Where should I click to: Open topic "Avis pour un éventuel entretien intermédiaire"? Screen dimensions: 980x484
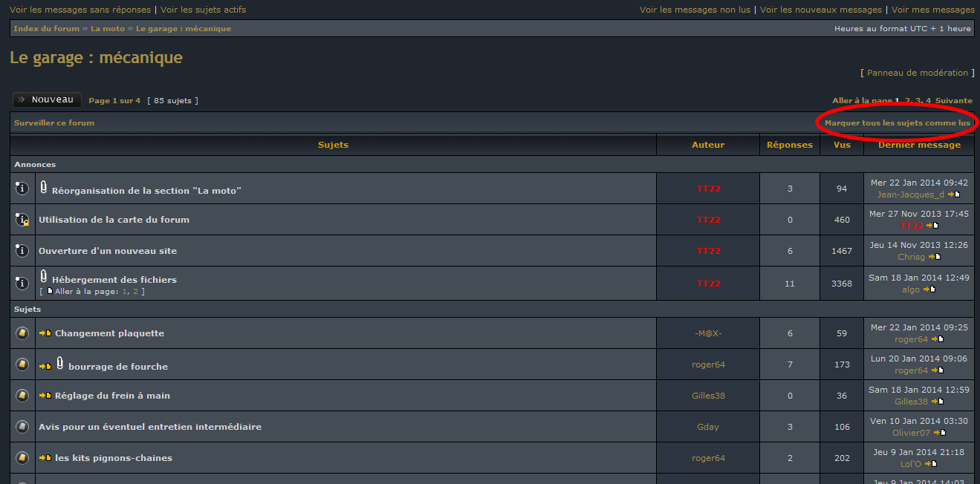[150, 427]
